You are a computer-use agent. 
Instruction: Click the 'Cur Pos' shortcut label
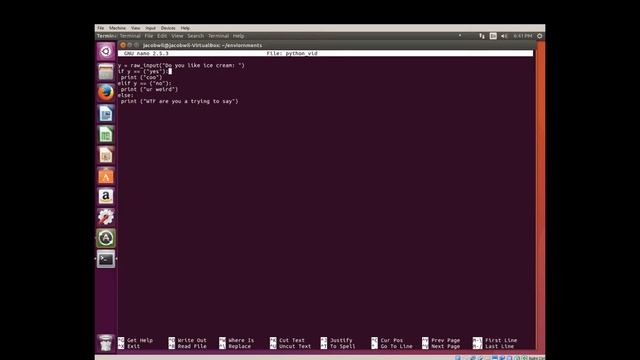(391, 340)
